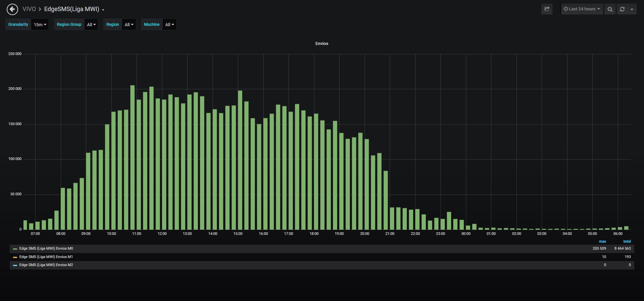Toggle Edge SMS Envios M1 series in legend
644x301 pixels.
pos(46,257)
